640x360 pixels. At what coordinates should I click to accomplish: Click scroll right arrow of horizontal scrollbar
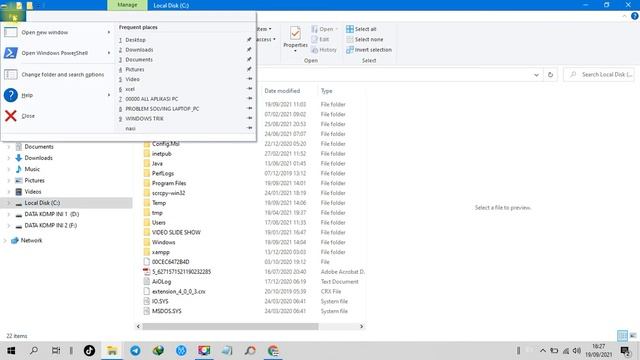[361, 326]
